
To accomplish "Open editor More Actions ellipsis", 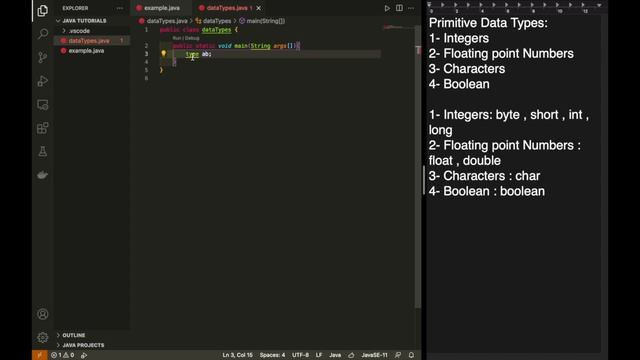I will tap(411, 8).
